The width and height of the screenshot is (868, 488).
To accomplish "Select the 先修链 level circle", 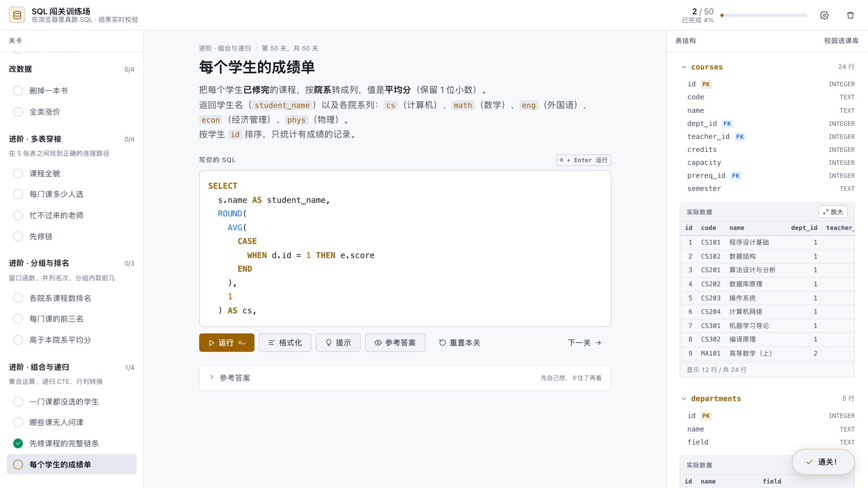I will point(18,236).
